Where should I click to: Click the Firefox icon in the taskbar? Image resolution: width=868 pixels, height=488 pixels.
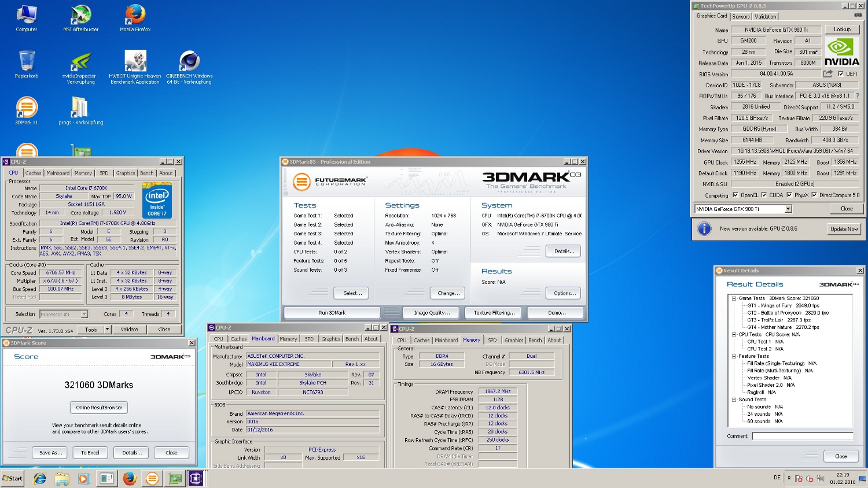pos(129,478)
